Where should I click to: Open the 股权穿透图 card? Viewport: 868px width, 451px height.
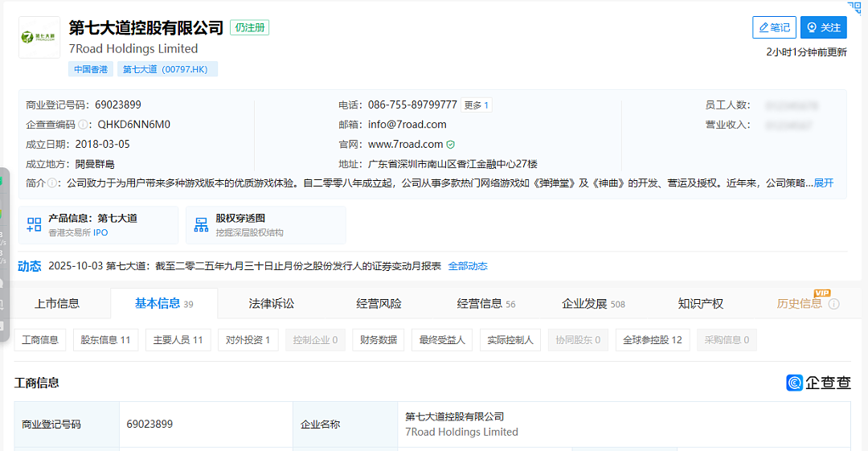(266, 225)
